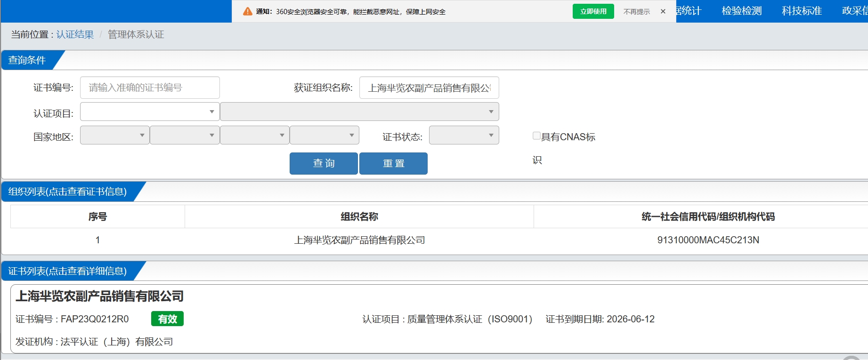
Task: Click the 组织列表 section header
Action: tap(67, 192)
